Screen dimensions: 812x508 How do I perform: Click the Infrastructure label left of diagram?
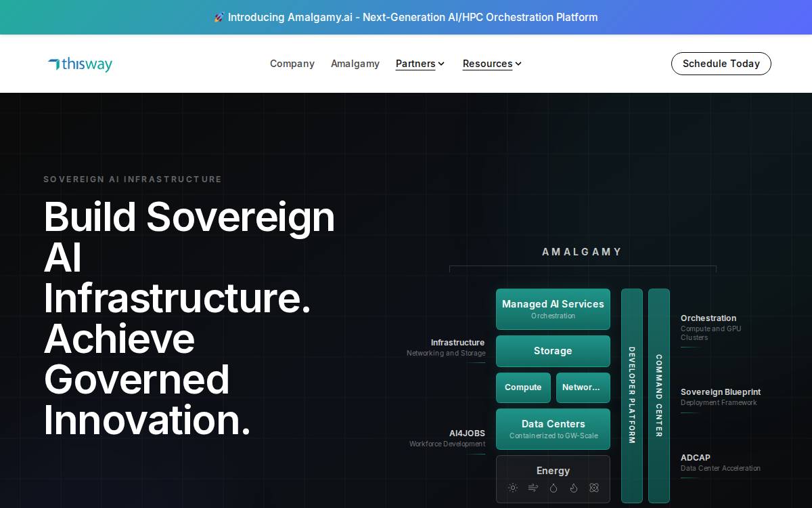(x=457, y=343)
